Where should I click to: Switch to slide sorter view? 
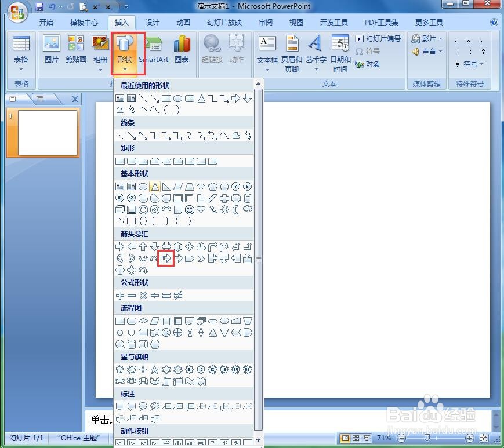coord(356,438)
